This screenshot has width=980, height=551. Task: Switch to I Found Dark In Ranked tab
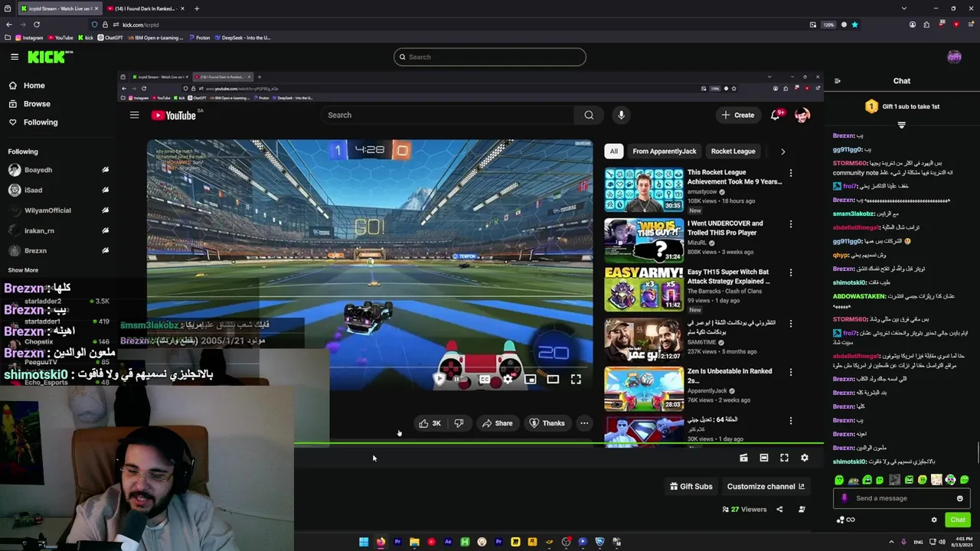coord(145,8)
